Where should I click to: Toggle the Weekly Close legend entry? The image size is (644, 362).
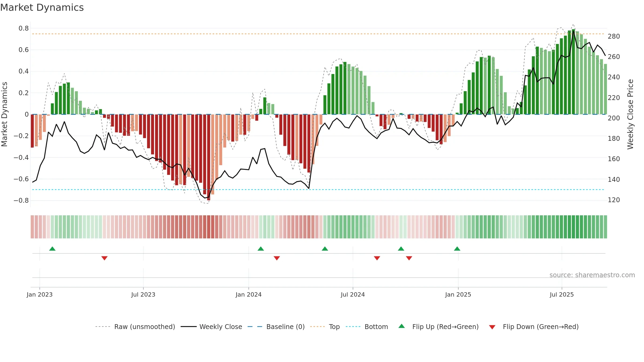(211, 327)
